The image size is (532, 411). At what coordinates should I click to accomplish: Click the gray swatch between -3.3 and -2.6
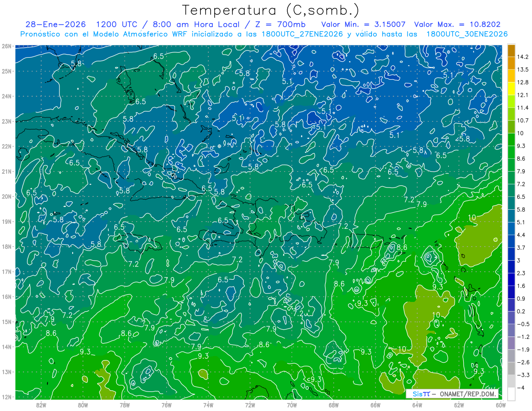511,368
